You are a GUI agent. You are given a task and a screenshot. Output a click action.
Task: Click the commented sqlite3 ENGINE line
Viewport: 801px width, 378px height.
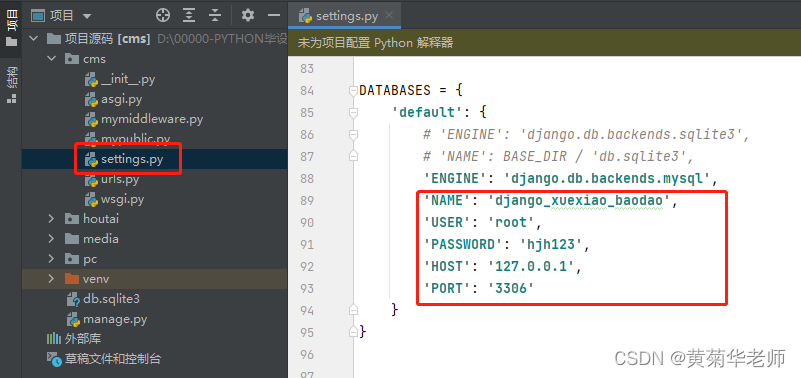586,134
